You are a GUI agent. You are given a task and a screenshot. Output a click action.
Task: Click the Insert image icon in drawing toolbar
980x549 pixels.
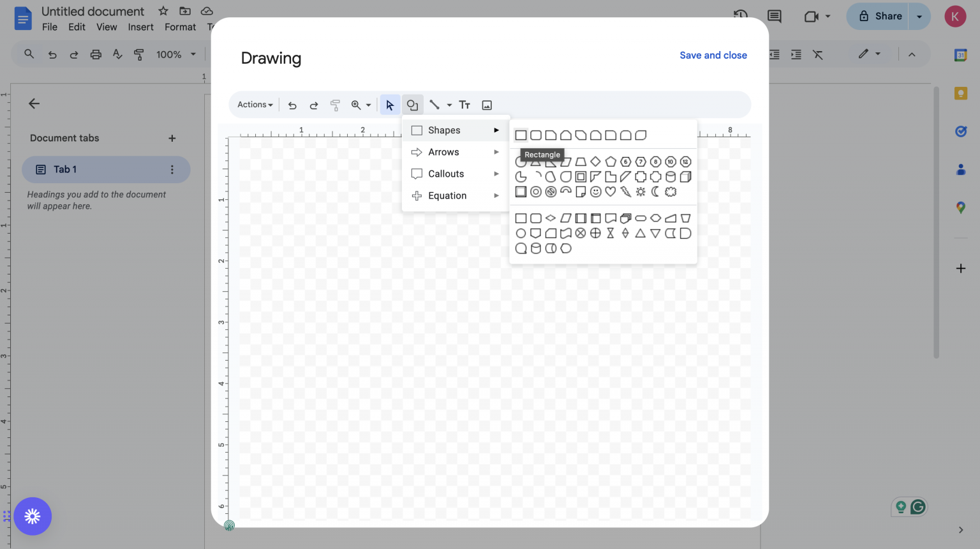point(487,104)
